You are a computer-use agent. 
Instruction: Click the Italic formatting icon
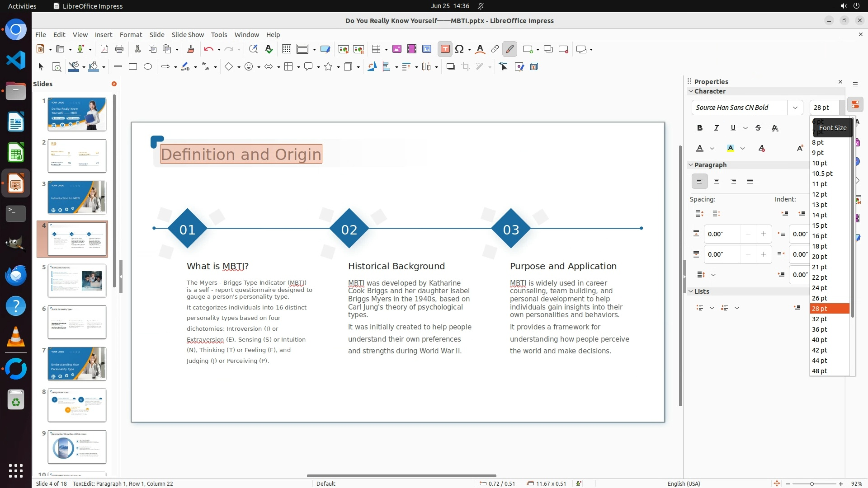pos(717,128)
